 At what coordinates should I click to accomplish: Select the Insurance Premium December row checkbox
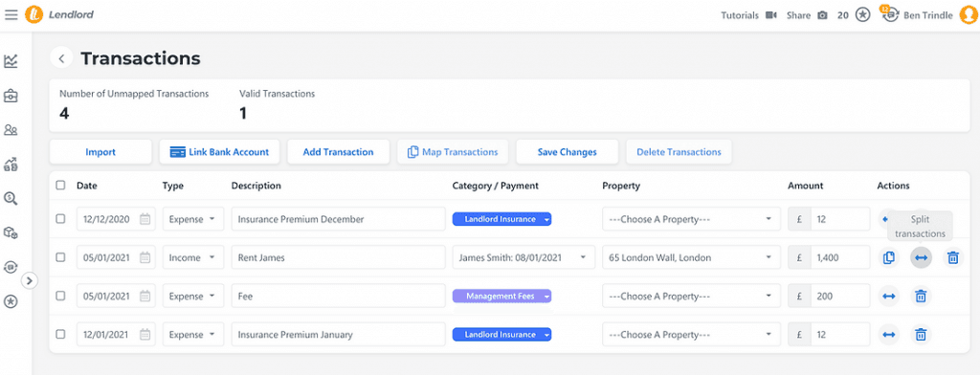(60, 219)
